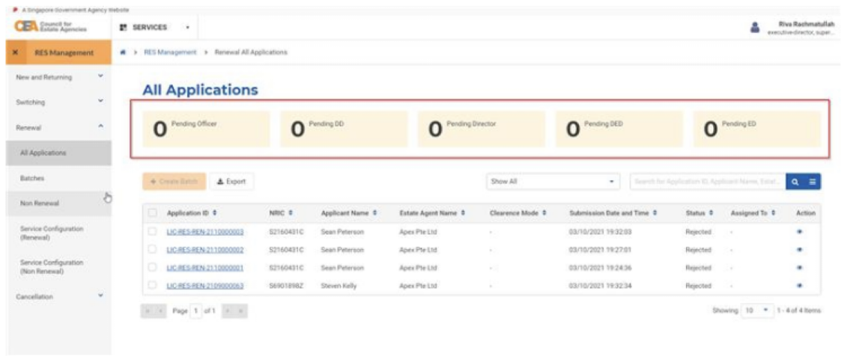View application LIC-RES-REN-2109000063 via eye icon
Viewport: 868px width, 356px height.
click(799, 286)
